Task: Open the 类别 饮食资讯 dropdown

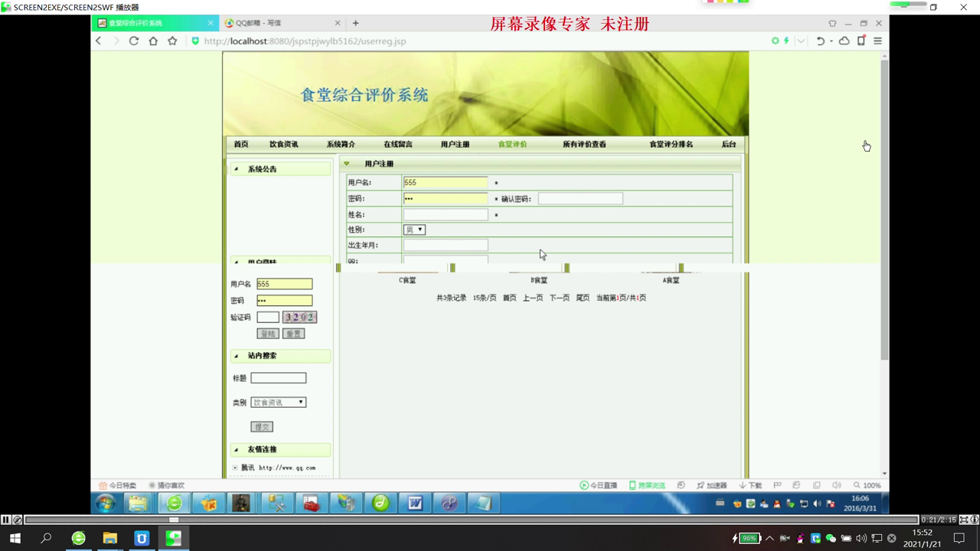Action: pos(279,402)
